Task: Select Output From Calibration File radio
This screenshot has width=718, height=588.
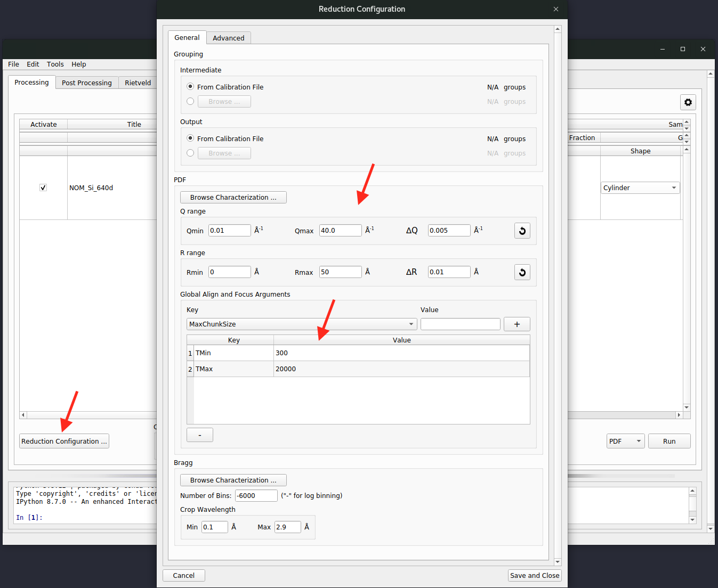Action: pyautogui.click(x=190, y=138)
